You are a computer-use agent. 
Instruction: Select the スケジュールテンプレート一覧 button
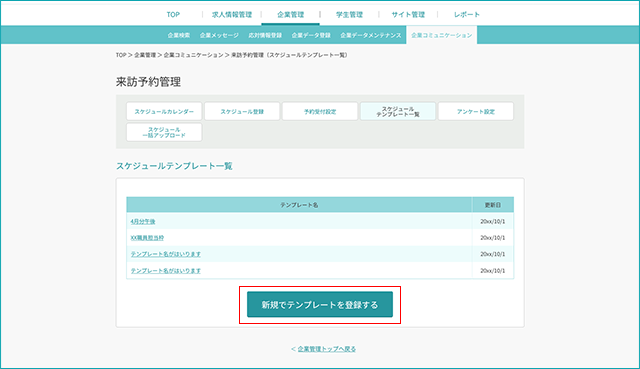pyautogui.click(x=398, y=111)
